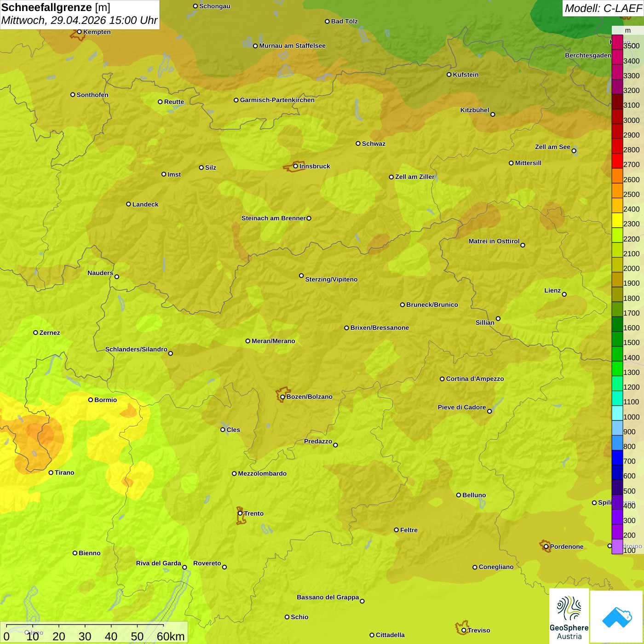Click the '100' legend value
This screenshot has width=644, height=644.
pos(630,551)
